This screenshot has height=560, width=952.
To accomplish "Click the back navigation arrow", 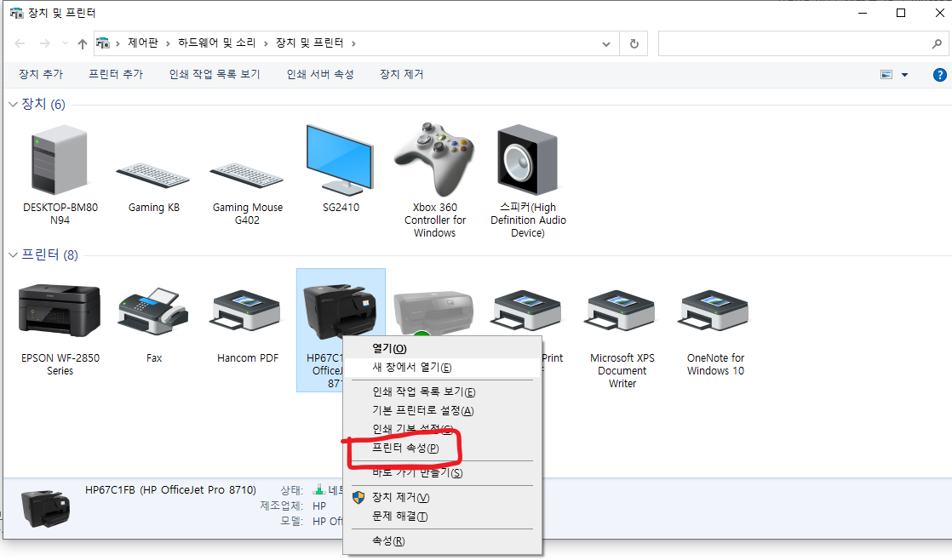I will click(20, 43).
